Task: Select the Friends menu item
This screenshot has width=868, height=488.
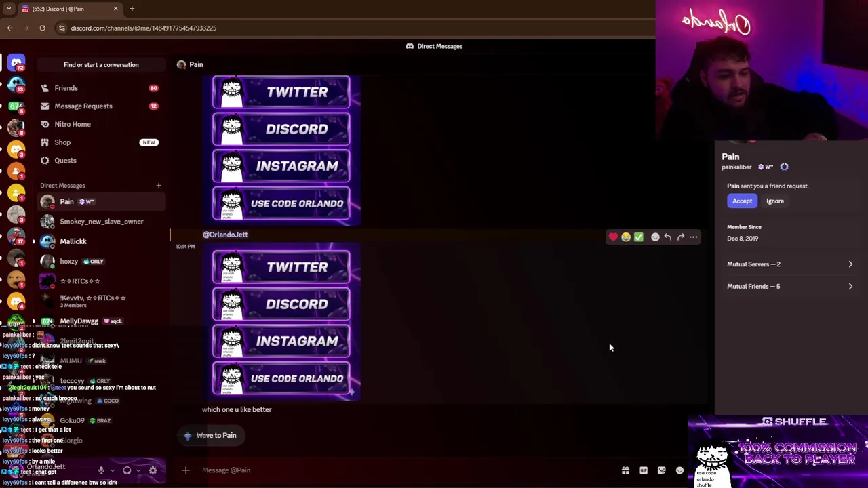Action: coord(101,88)
